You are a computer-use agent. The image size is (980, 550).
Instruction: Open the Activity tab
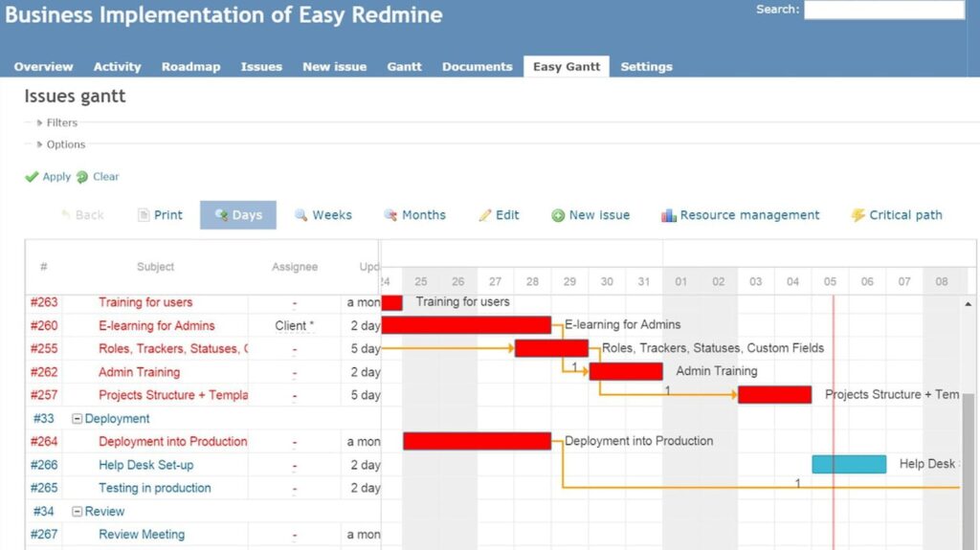(x=118, y=67)
